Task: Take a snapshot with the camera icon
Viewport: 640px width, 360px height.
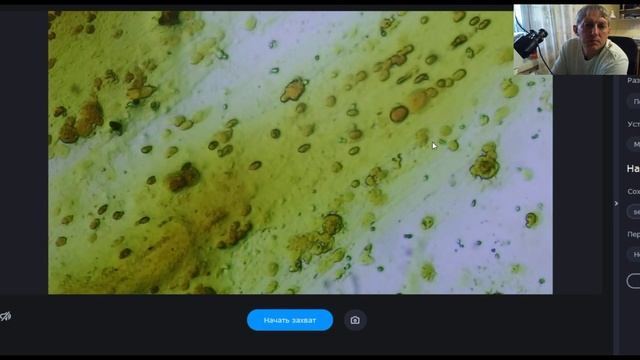Action: coord(355,320)
